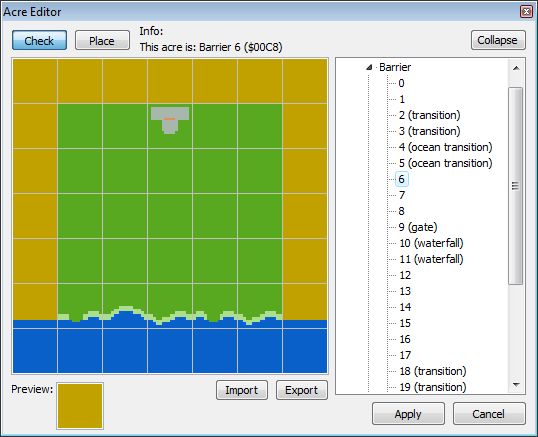The image size is (538, 437).
Task: Select Barrier item 10 (waterfall)
Action: coord(431,243)
